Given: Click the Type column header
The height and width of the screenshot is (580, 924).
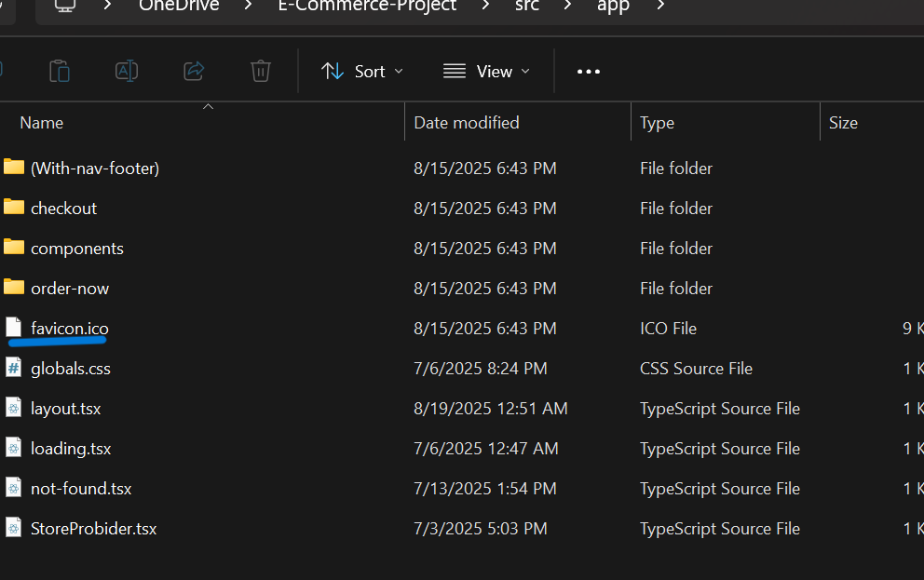Looking at the screenshot, I should point(657,123).
